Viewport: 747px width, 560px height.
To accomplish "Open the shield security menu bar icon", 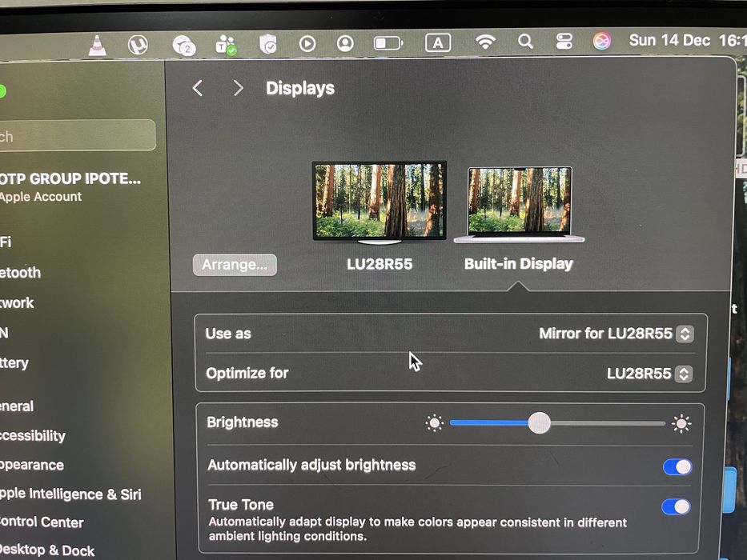I will point(268,44).
